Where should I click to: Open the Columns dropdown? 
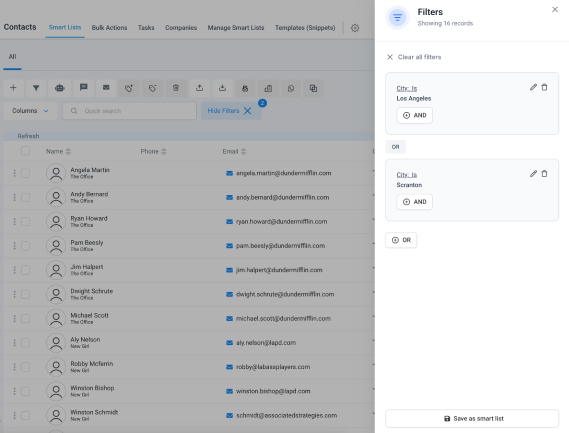pos(30,111)
